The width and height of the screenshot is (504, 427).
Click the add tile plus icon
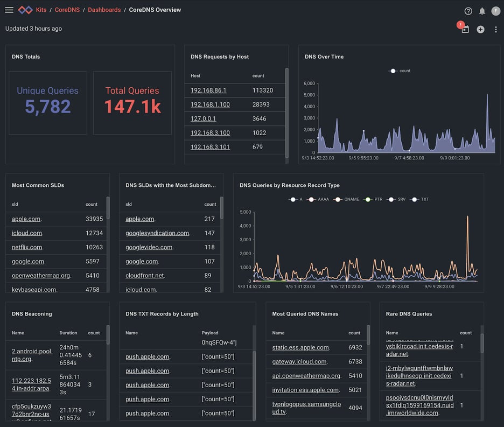point(480,30)
